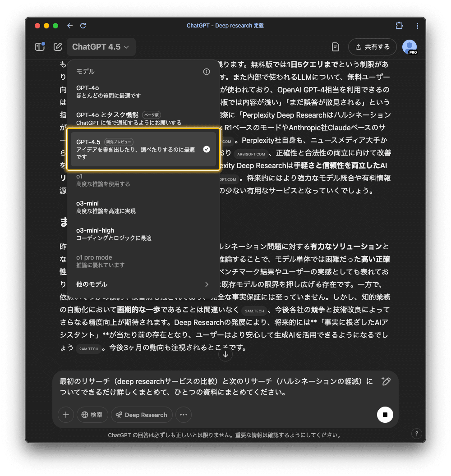Expand 他のモデル to see more models
Image resolution: width=451 pixels, height=476 pixels.
pyautogui.click(x=143, y=284)
